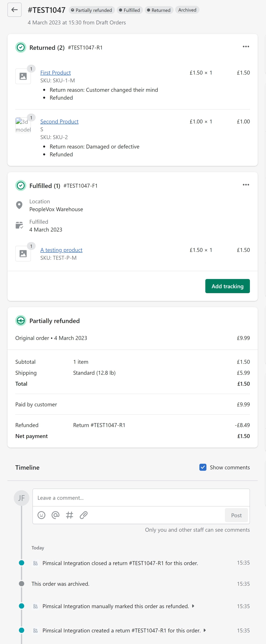Image resolution: width=266 pixels, height=644 pixels.
Task: Click the location pin icon in Fulfilled section
Action: (19, 205)
